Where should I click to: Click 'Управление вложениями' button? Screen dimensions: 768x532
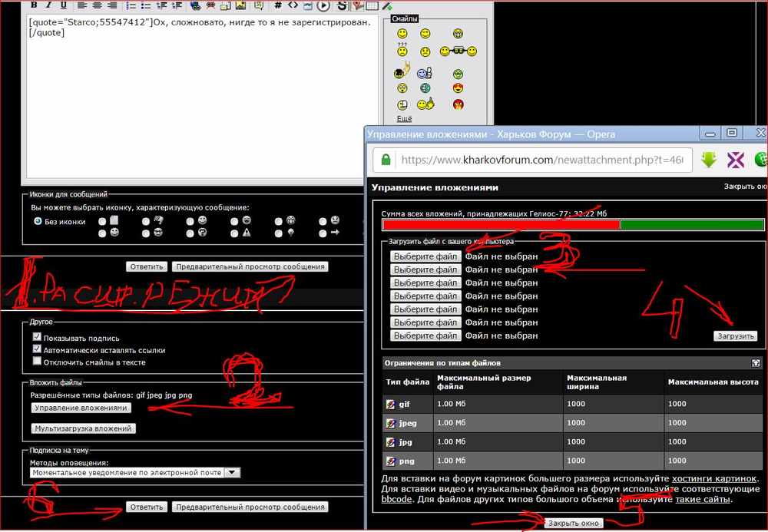click(x=81, y=408)
